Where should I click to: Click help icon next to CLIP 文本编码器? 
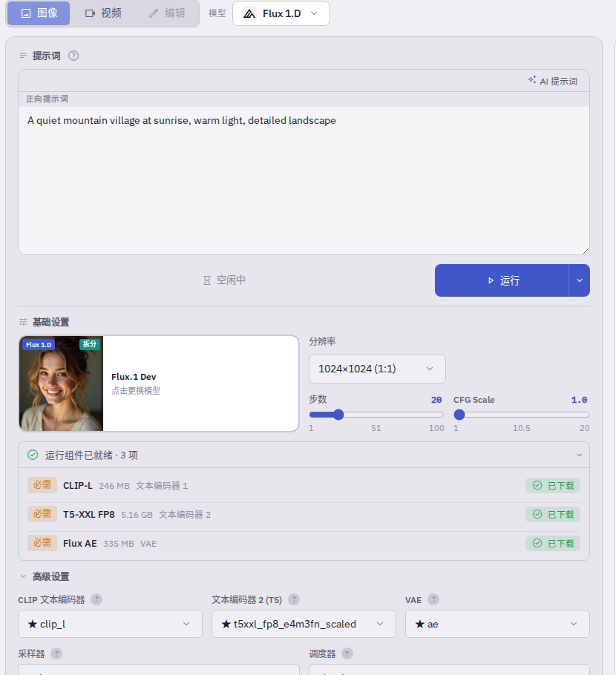96,599
